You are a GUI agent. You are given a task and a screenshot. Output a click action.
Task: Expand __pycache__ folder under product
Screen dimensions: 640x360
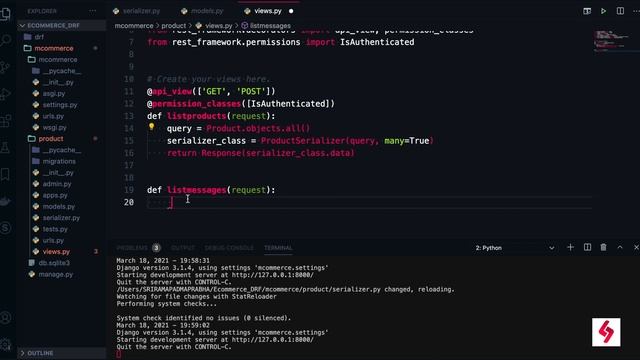pyautogui.click(x=62, y=150)
